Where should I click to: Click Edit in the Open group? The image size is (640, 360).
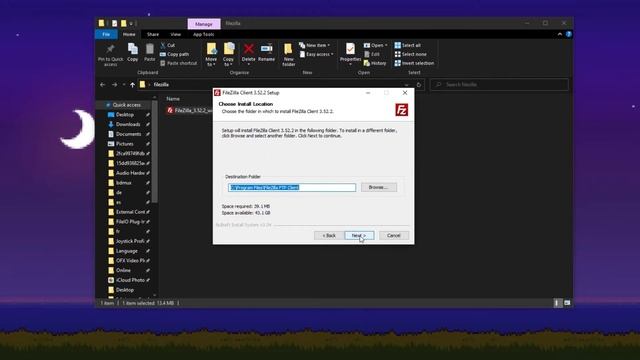pos(372,54)
